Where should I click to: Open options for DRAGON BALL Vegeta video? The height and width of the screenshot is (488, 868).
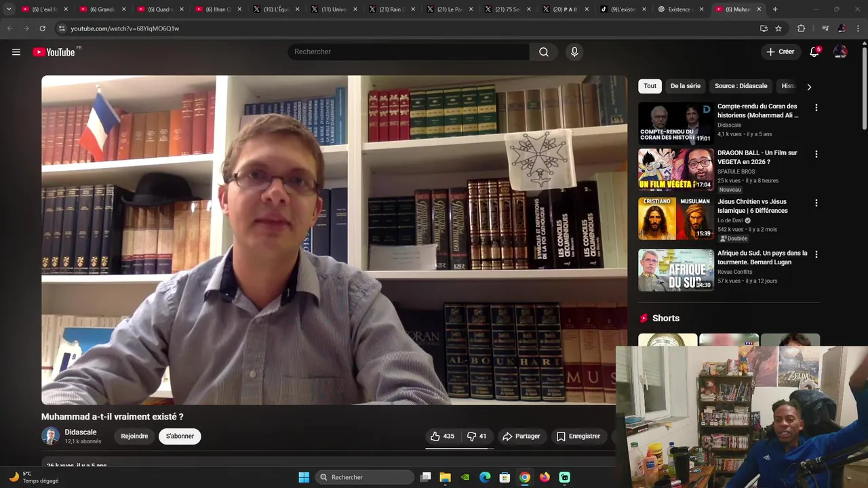pyautogui.click(x=816, y=155)
